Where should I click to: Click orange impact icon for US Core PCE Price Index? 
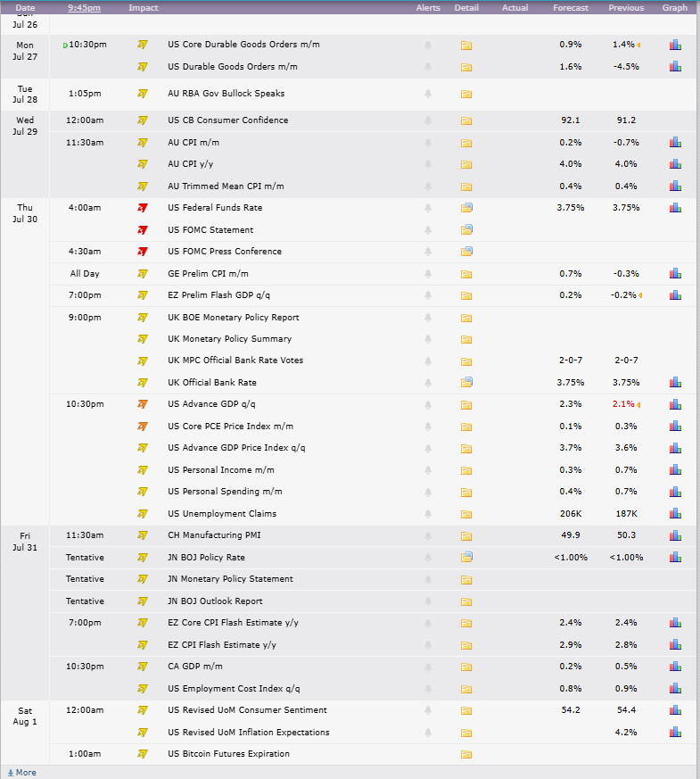click(143, 427)
